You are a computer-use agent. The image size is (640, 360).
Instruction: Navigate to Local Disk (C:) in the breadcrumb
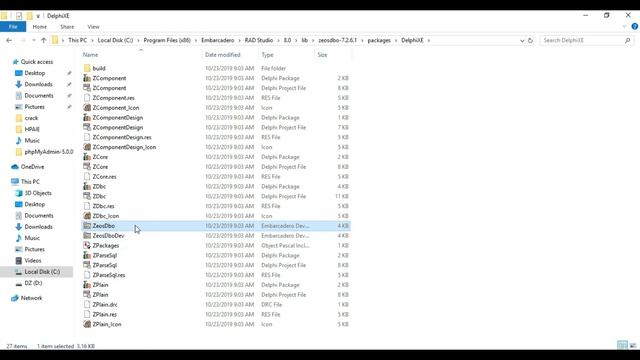click(x=116, y=40)
